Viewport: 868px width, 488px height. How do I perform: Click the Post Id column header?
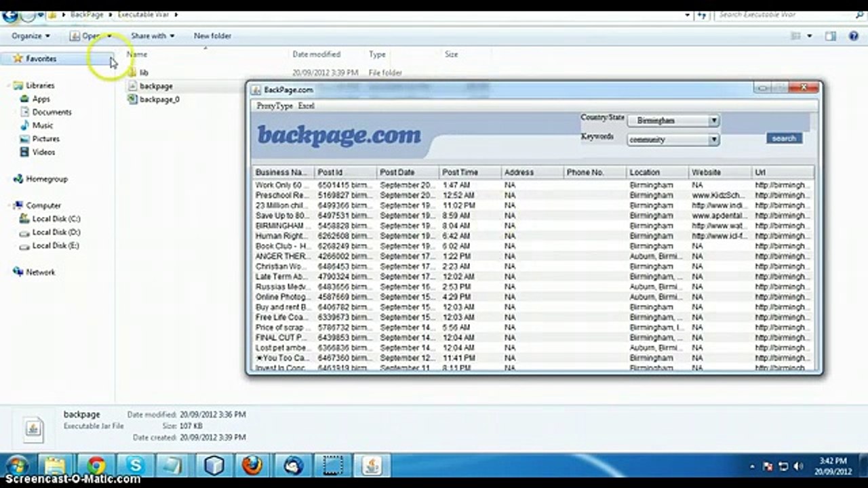coord(346,172)
